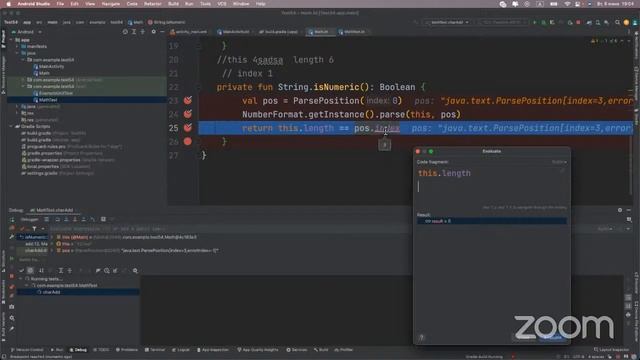Click the Step Into icon in debugger

pyautogui.click(x=66, y=220)
